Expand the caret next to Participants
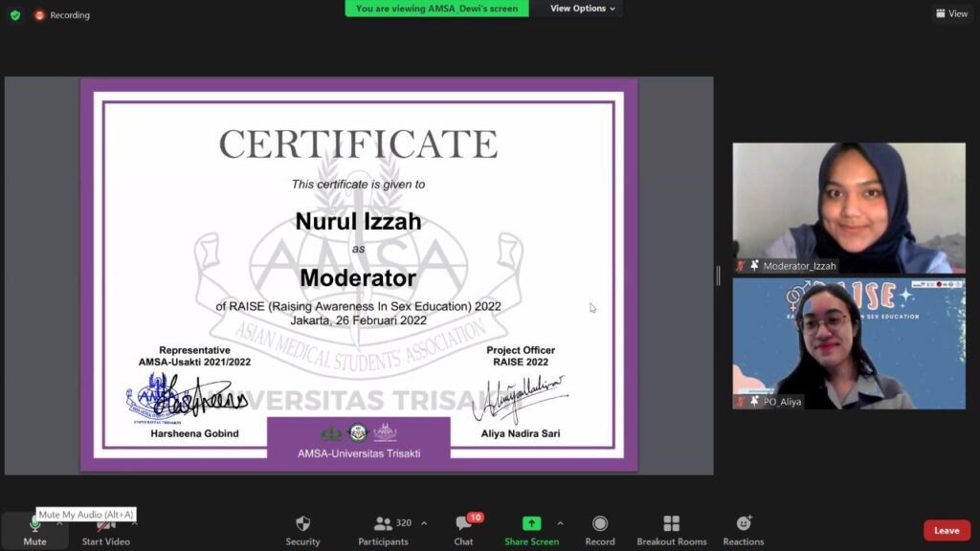This screenshot has height=551, width=980. coord(424,523)
